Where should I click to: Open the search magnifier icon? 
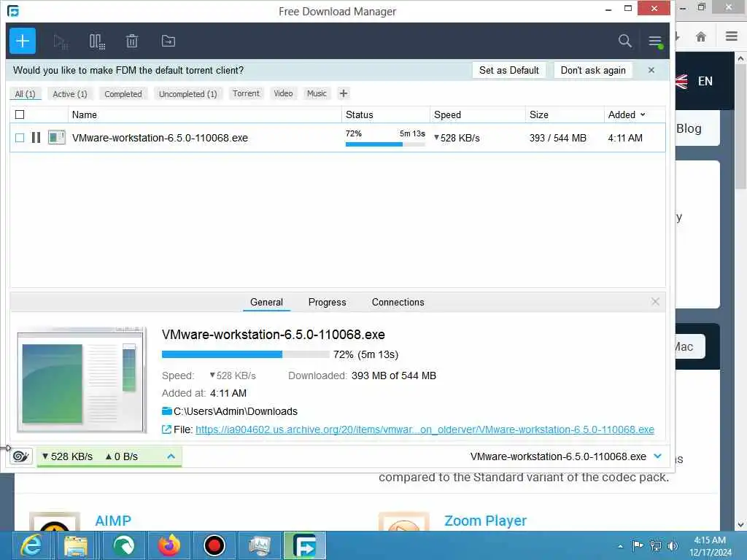point(624,41)
